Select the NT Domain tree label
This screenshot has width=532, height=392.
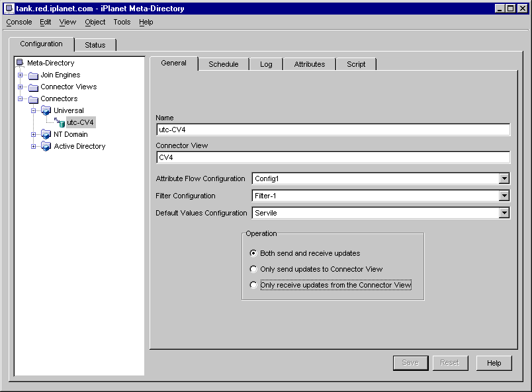[71, 134]
